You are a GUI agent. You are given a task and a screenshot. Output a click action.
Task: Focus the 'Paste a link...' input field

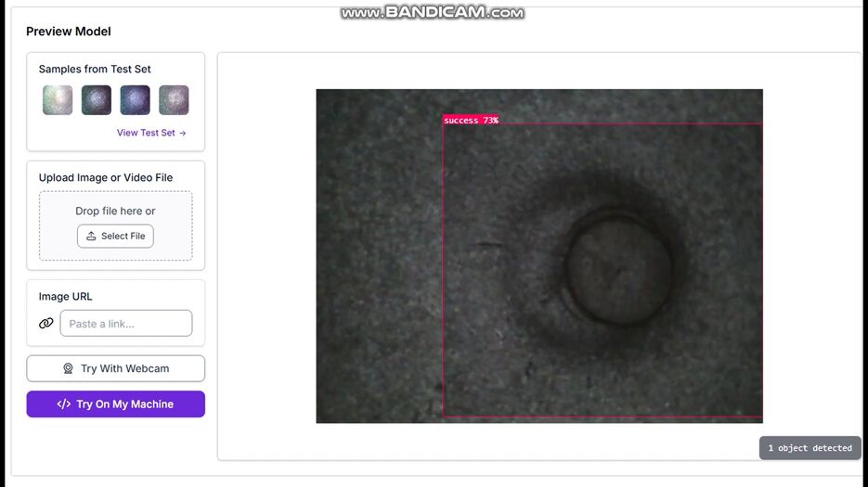pos(126,324)
